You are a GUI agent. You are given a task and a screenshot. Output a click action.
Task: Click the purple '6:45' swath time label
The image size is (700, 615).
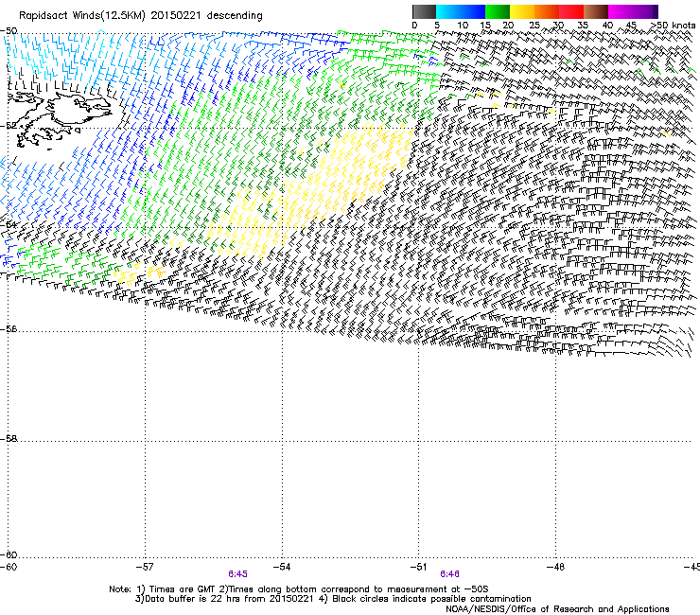click(238, 574)
